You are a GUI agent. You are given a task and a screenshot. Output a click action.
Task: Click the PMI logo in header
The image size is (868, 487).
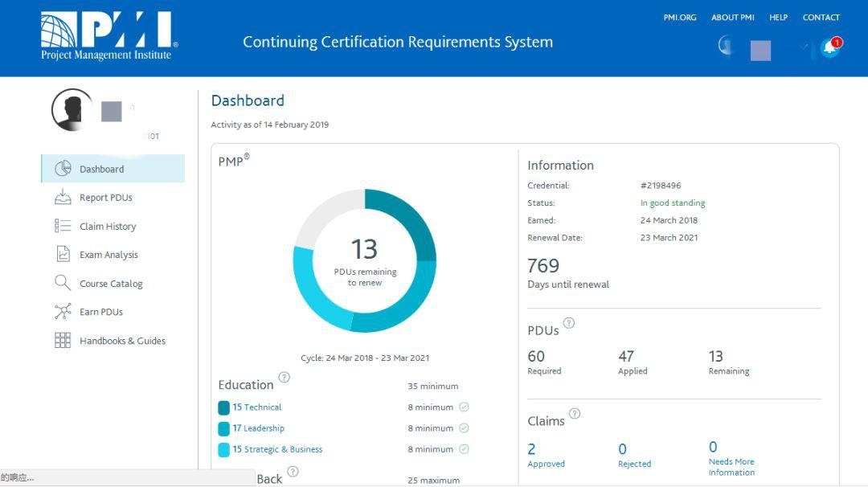pyautogui.click(x=108, y=35)
